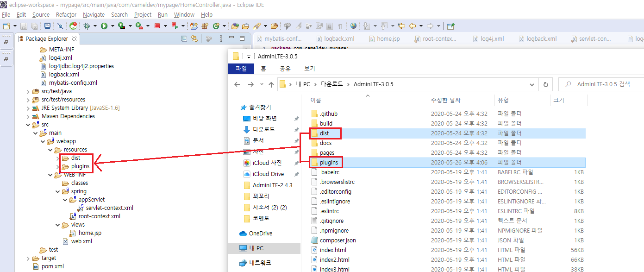Open the 보기 ribbon tab in Explorer
The image size is (644, 272).
310,69
